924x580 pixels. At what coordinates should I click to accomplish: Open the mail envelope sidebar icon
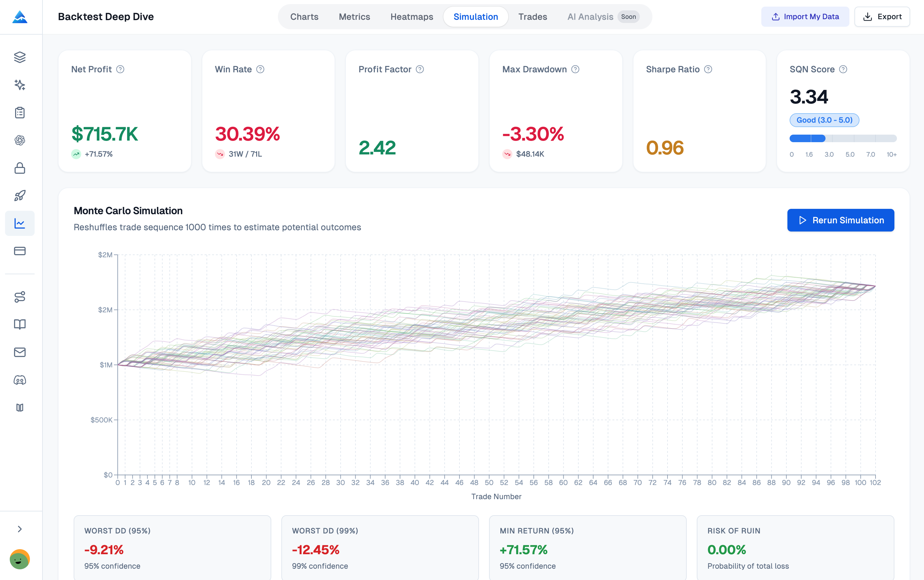point(20,352)
